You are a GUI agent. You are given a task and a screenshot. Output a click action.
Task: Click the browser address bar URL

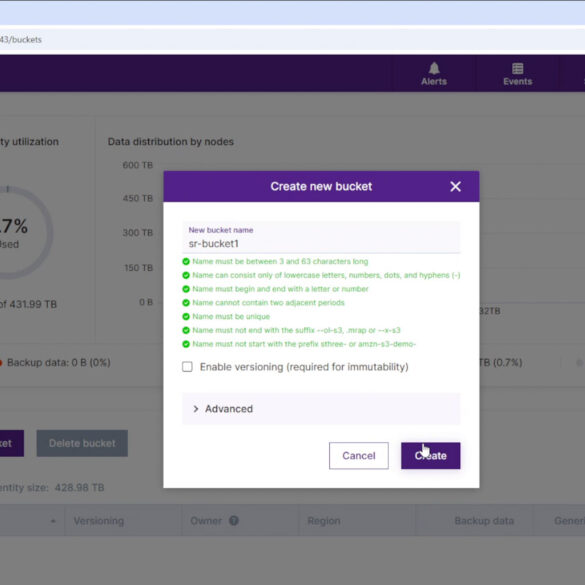pos(21,40)
